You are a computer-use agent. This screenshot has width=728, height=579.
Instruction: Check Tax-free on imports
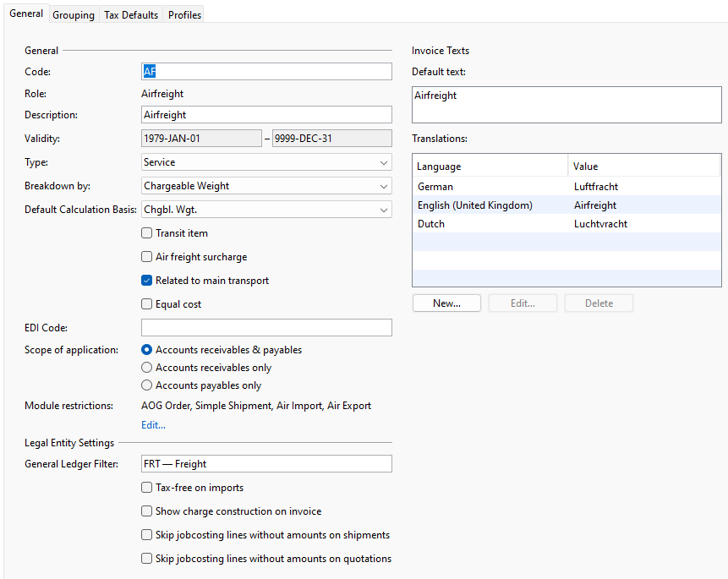146,488
